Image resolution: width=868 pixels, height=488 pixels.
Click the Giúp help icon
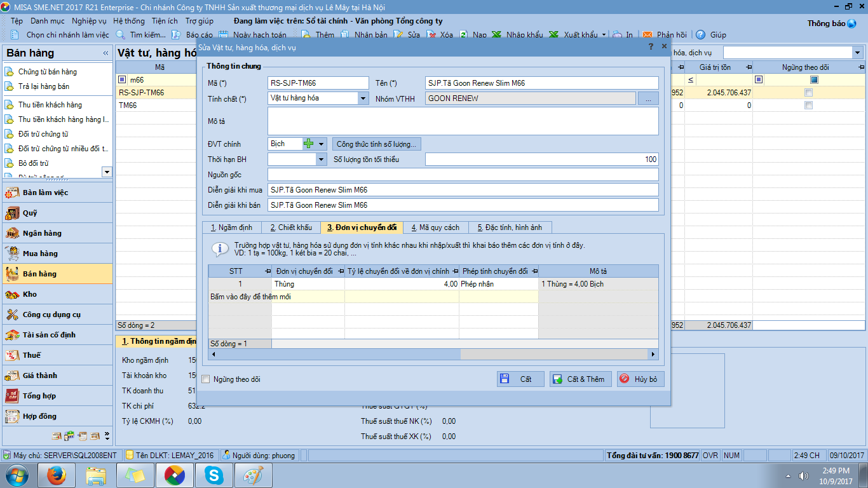click(701, 35)
